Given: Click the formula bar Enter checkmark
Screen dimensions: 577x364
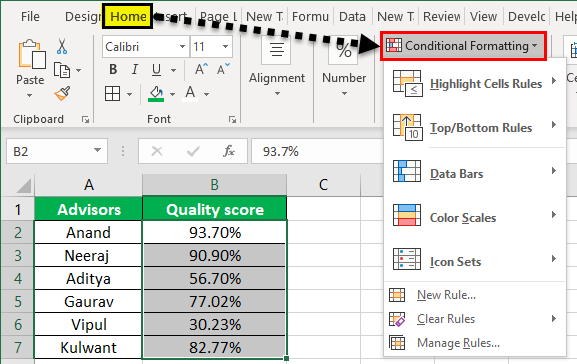Looking at the screenshot, I should click(x=193, y=151).
